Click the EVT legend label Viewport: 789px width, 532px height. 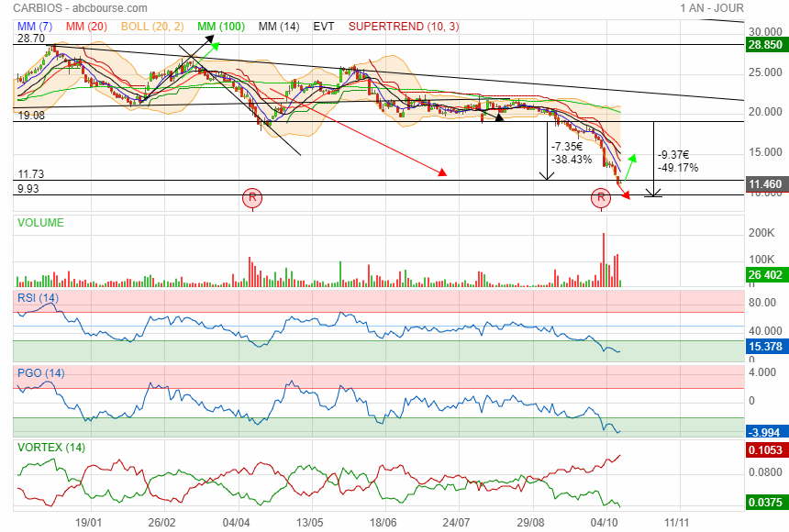pyautogui.click(x=324, y=27)
